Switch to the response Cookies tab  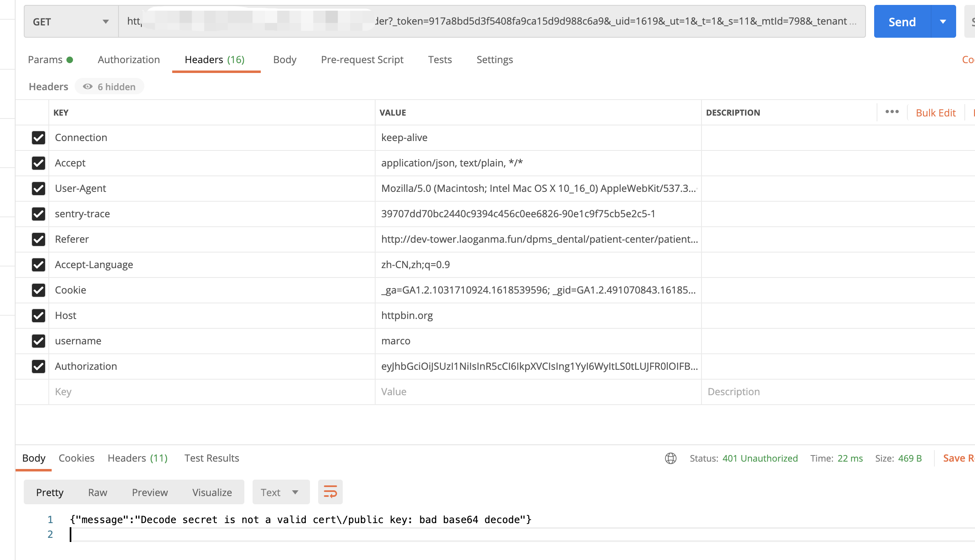click(x=76, y=458)
